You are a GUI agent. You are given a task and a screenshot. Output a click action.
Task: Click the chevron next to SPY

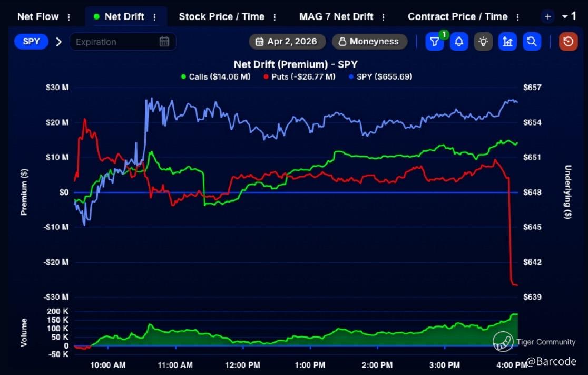58,42
